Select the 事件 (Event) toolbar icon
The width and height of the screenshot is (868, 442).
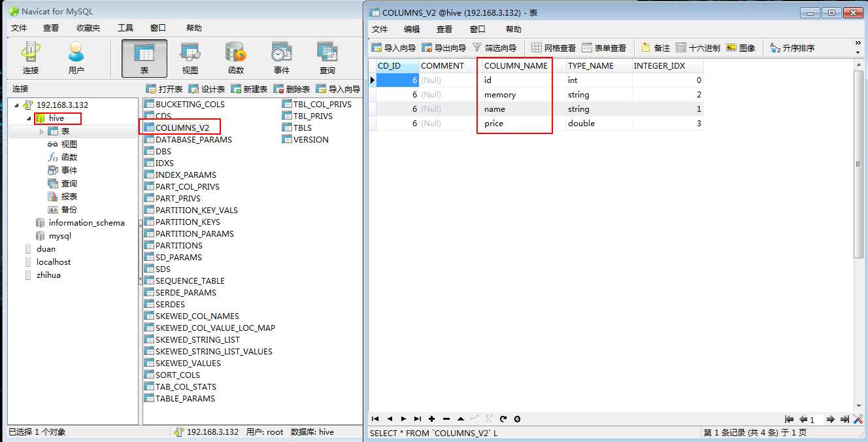click(282, 58)
